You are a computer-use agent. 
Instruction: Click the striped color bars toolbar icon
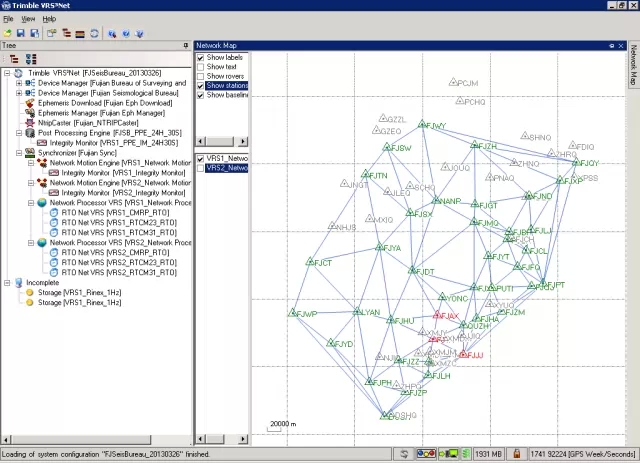[x=80, y=33]
